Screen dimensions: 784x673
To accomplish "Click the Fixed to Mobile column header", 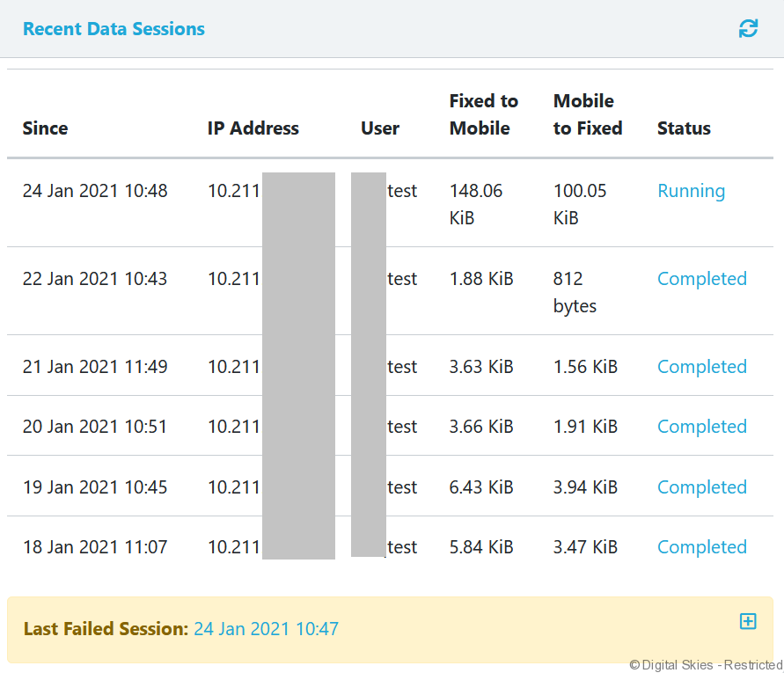I will pyautogui.click(x=483, y=114).
